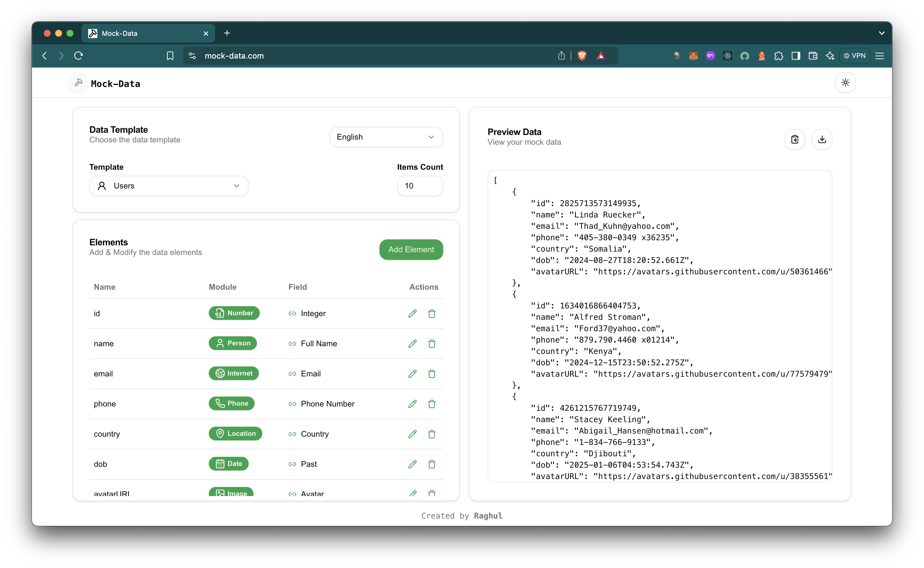Click the Person module badge
Viewport: 924px width, 568px height.
click(x=233, y=343)
